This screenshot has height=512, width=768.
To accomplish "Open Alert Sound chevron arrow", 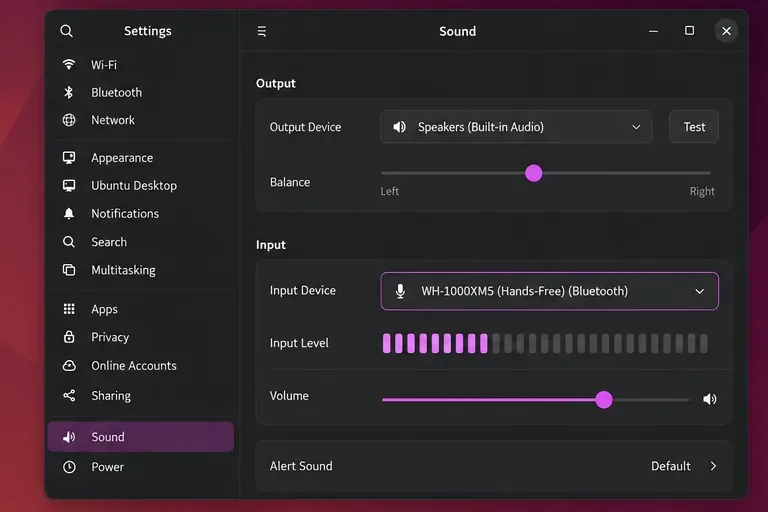I will click(713, 466).
